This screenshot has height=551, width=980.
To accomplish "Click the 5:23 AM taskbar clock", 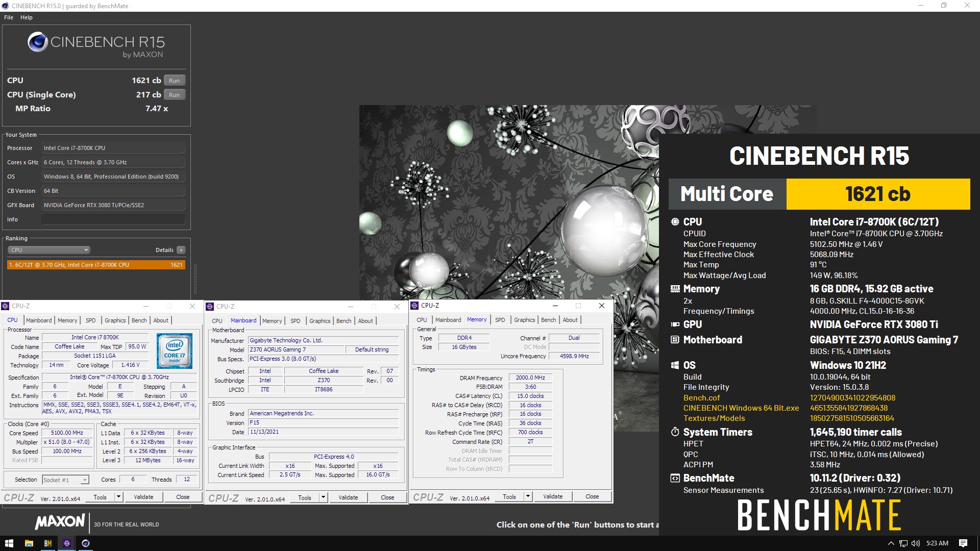I will point(937,543).
